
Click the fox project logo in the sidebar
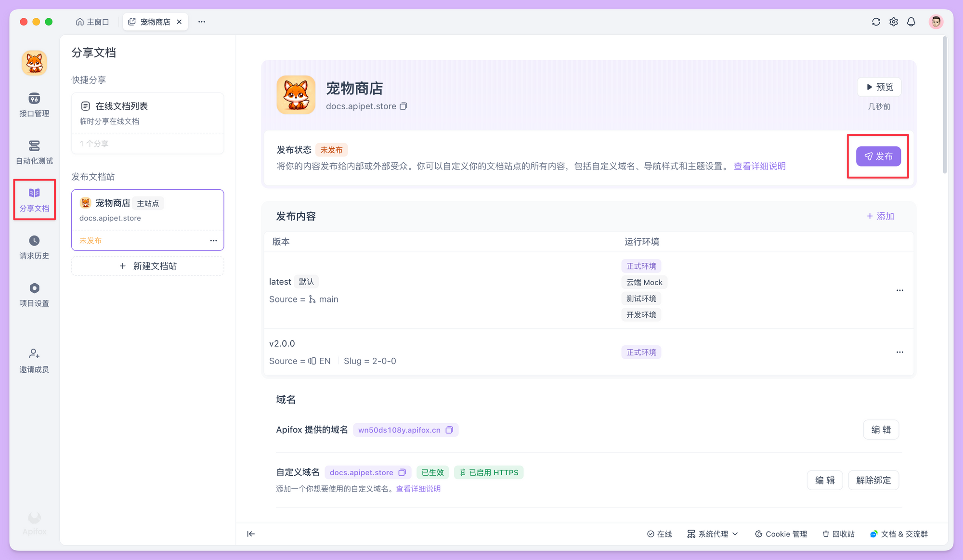(34, 63)
